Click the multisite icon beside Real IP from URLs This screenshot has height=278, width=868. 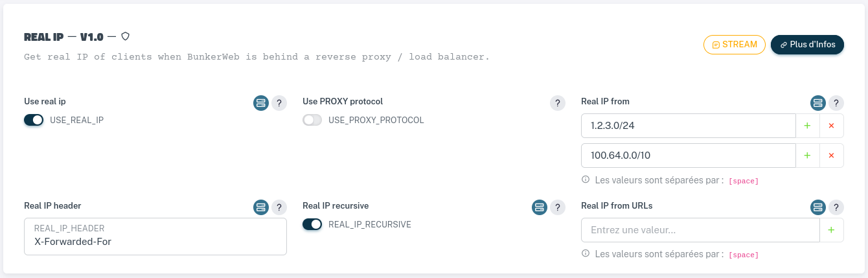[818, 207]
